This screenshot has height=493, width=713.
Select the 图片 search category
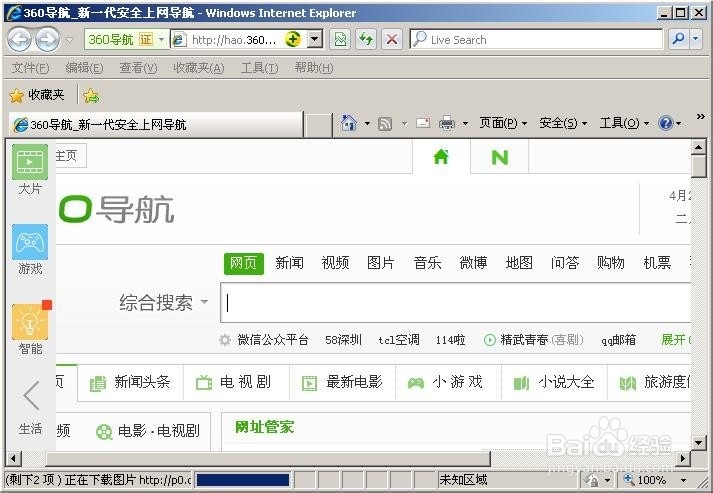click(381, 263)
